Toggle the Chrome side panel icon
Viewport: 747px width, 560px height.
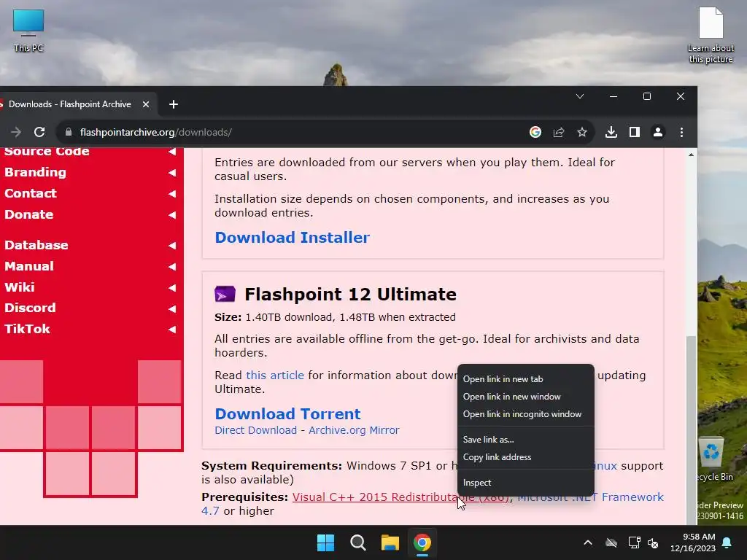(x=634, y=132)
